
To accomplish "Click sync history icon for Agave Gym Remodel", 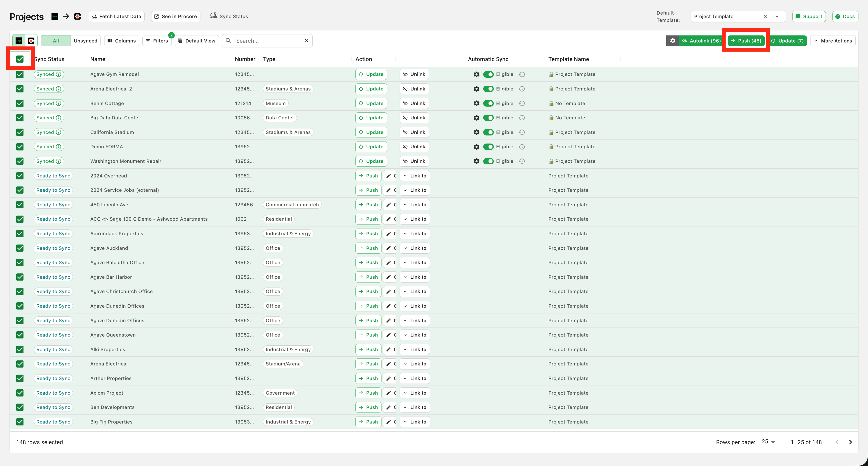I will [x=522, y=74].
